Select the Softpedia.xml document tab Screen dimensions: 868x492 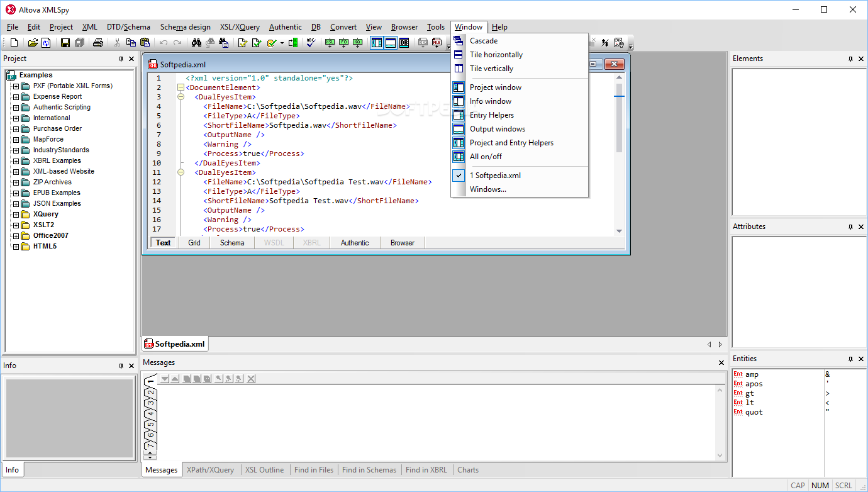point(175,344)
